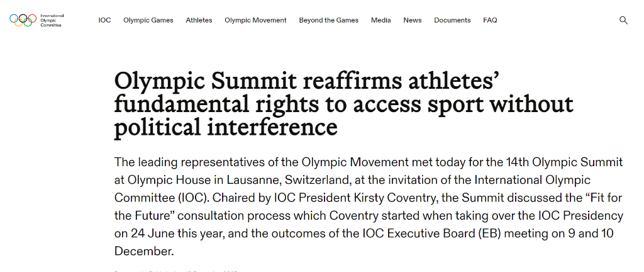Click the search magnifier icon
The width and height of the screenshot is (644, 272).
623,20
